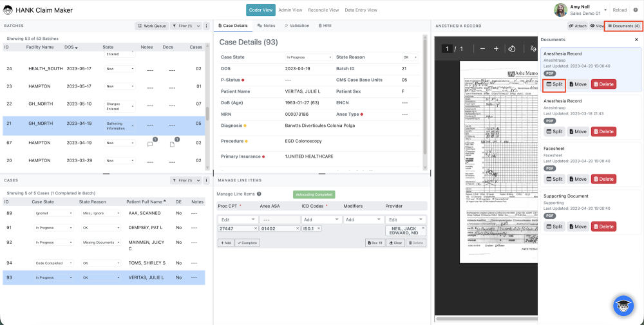Open Manage Line Items help tooltip

(x=259, y=194)
